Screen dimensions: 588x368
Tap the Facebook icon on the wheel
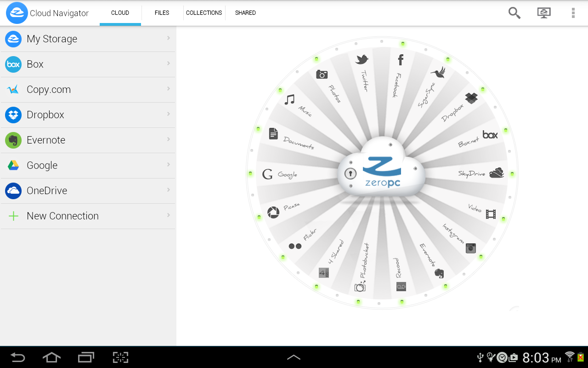coord(401,59)
